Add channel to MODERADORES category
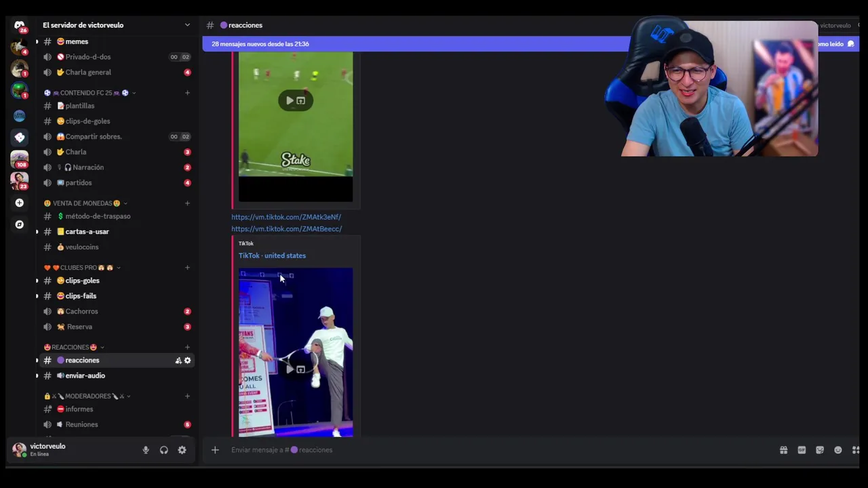Screen dimensions: 868x488 [187, 396]
